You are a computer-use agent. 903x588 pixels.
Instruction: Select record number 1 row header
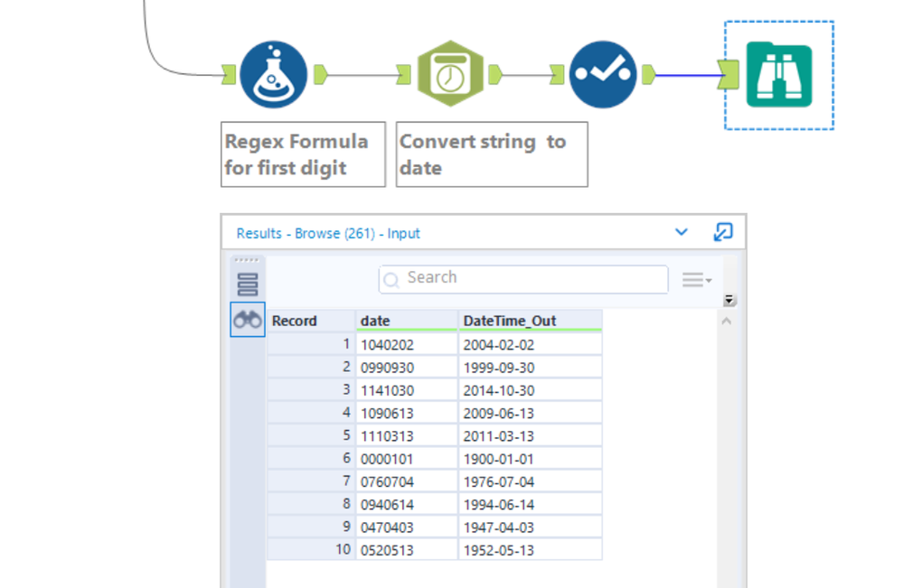pyautogui.click(x=311, y=344)
